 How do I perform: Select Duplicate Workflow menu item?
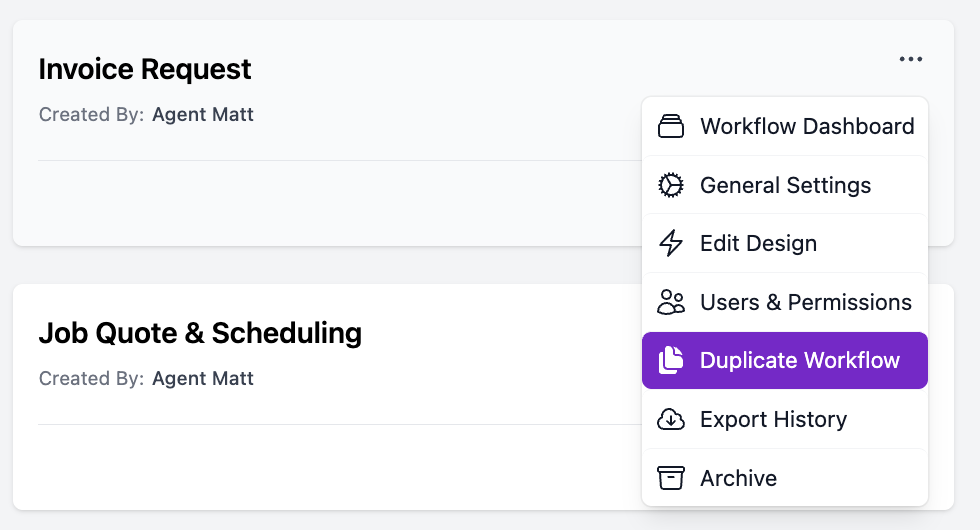(x=799, y=361)
